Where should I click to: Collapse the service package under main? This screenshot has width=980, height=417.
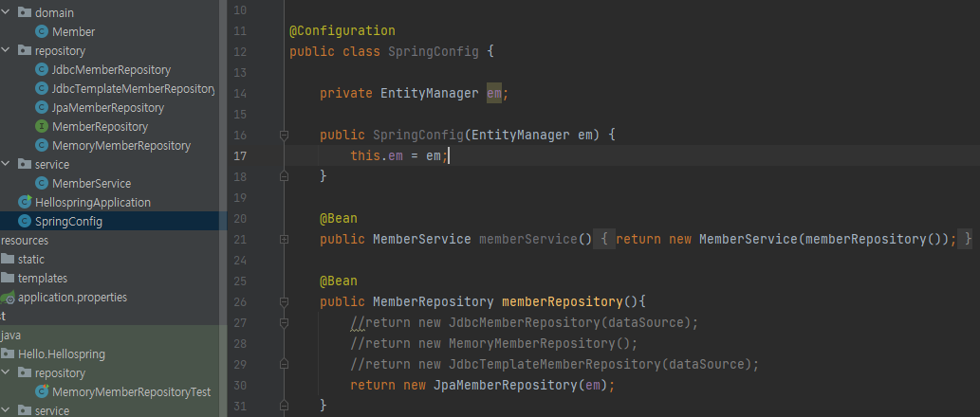6,165
